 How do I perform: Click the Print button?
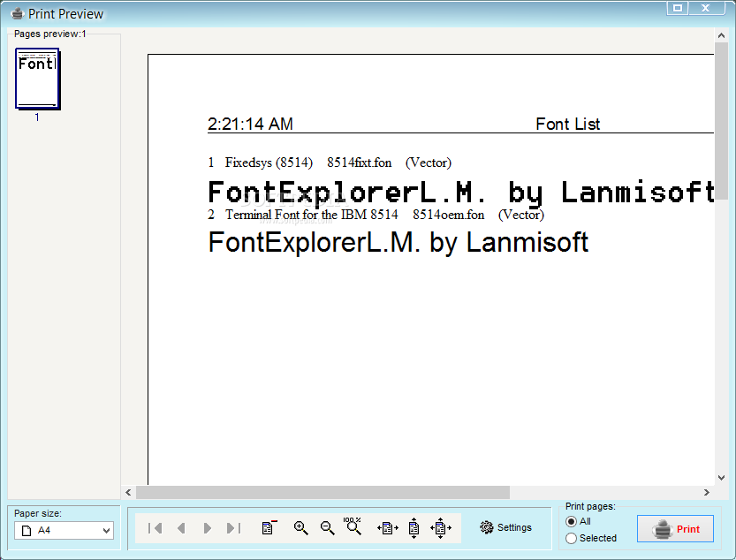[x=675, y=528]
